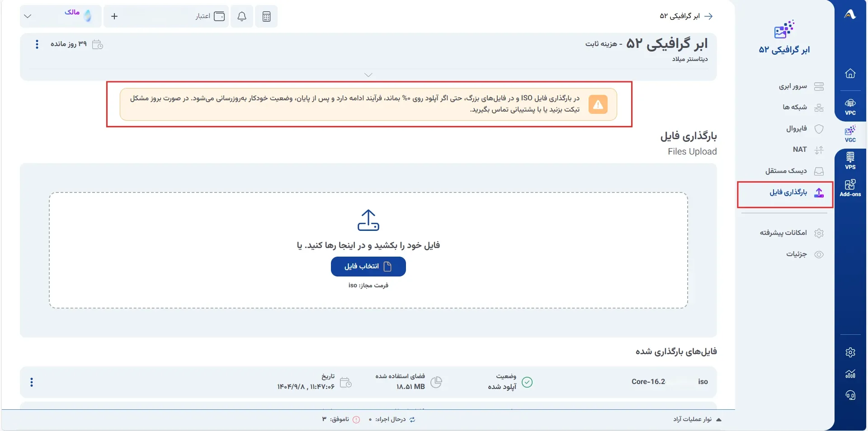Click the warning triangle icon in alert banner

(x=598, y=105)
